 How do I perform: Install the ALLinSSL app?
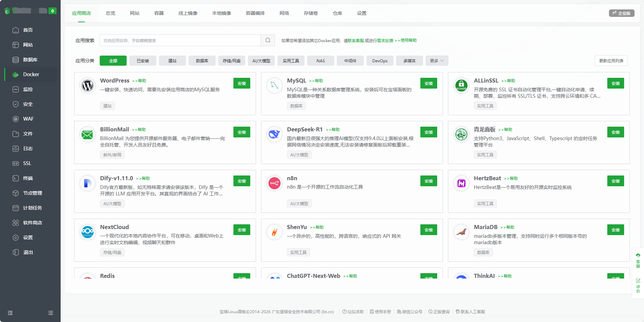616,83
